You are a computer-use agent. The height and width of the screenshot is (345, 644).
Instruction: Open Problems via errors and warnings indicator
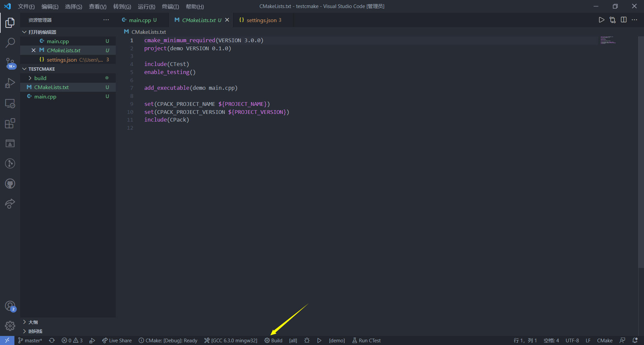click(x=72, y=340)
